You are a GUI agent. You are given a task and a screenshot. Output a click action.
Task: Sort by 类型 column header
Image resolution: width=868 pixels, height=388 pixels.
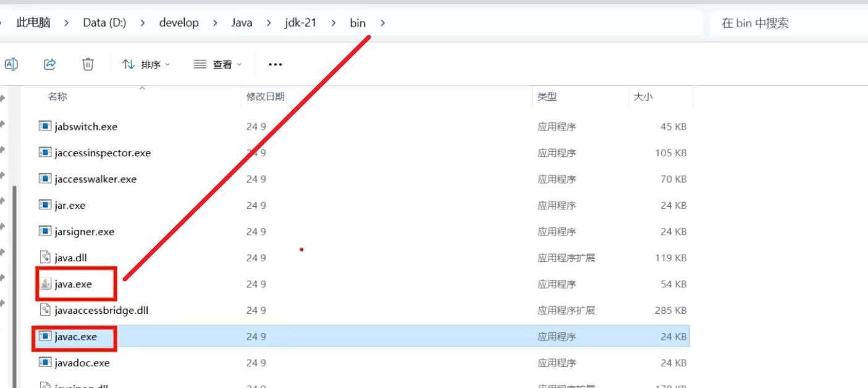click(547, 96)
